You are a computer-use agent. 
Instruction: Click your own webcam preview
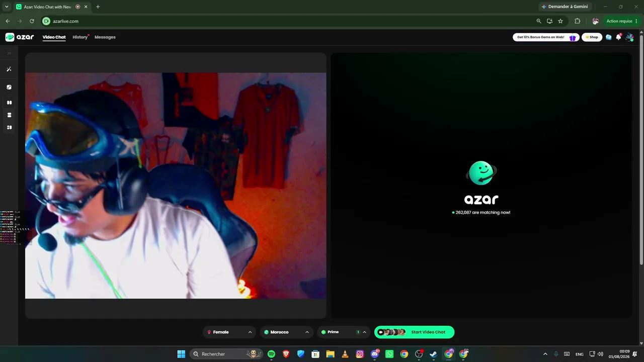pyautogui.click(x=176, y=186)
